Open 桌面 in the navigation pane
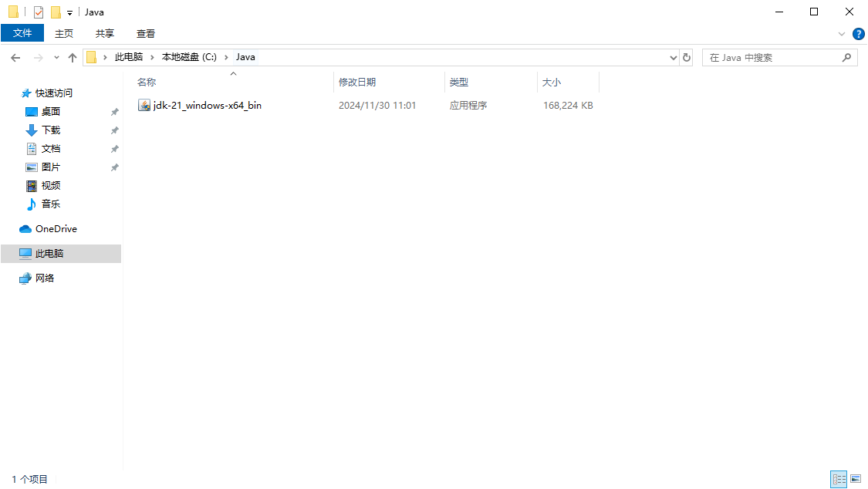Image resolution: width=868 pixels, height=489 pixels. pos(51,111)
